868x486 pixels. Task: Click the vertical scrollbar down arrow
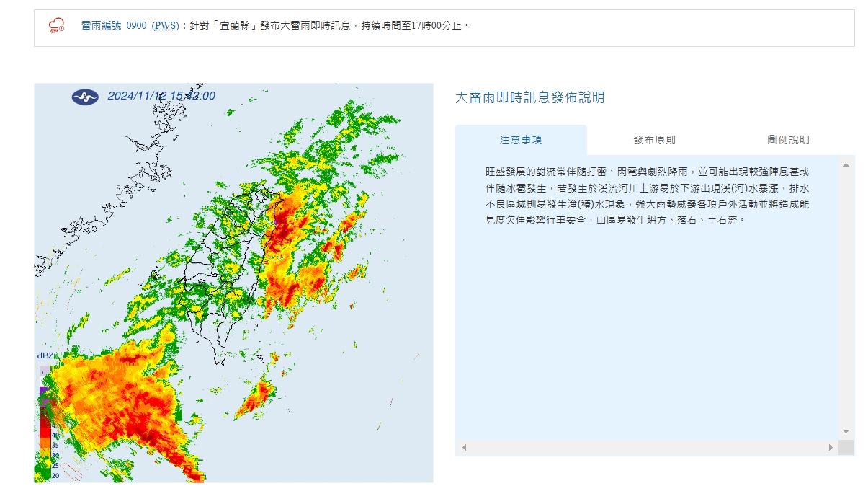(x=846, y=431)
